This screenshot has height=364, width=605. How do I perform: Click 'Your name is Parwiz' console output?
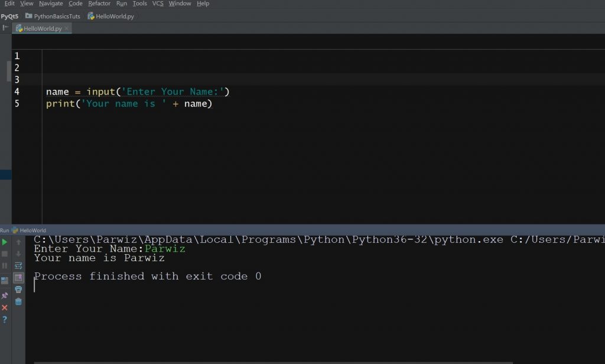coord(99,258)
